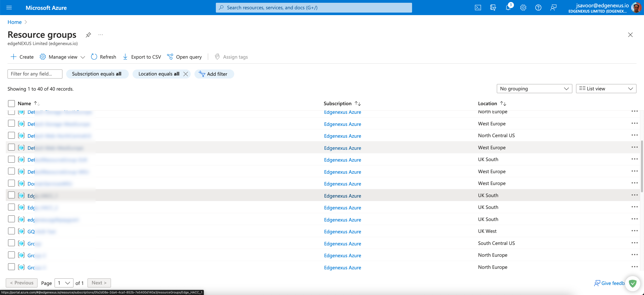The height and width of the screenshot is (295, 644).
Task: Go to Home breadcrumb link
Action: click(15, 22)
